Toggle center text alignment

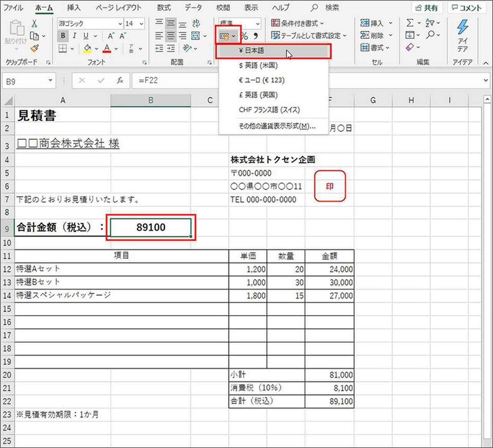click(x=171, y=36)
